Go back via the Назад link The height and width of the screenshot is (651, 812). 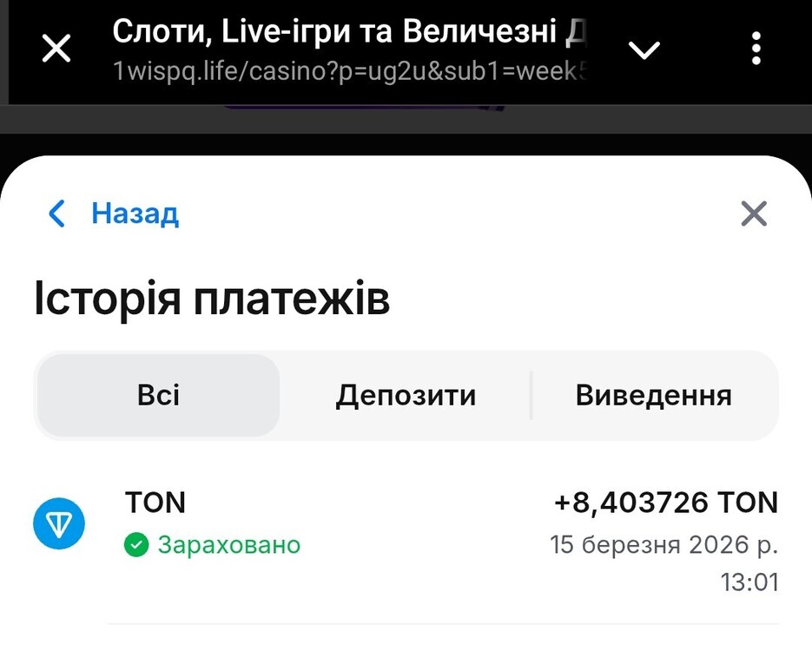135,213
